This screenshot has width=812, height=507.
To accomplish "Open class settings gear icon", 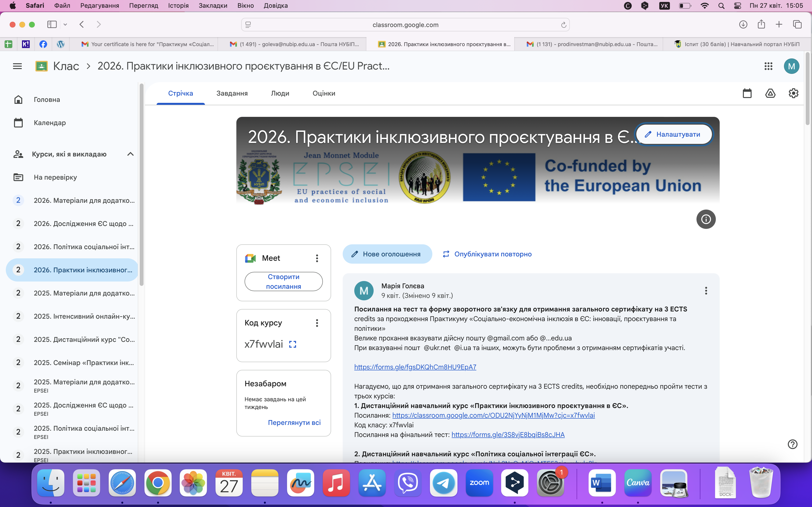I will [793, 93].
